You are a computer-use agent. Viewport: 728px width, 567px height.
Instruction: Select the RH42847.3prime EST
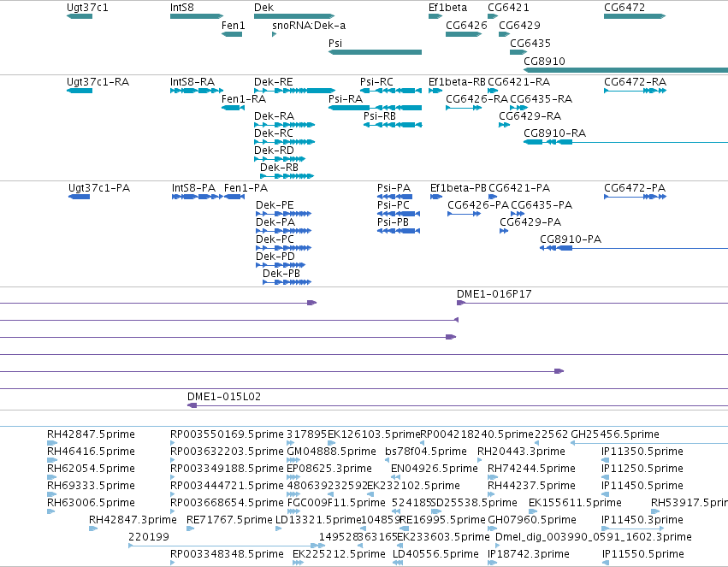[x=93, y=529]
